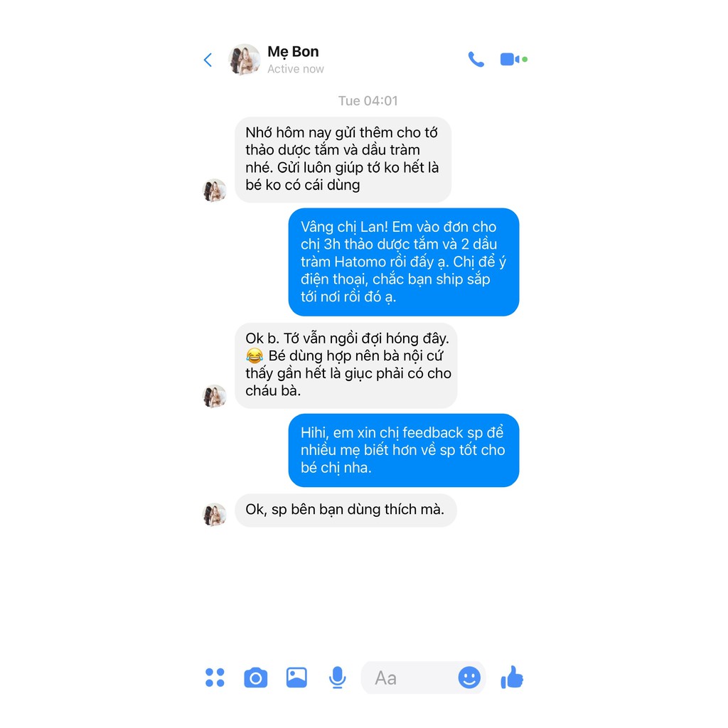Start a voice call with Mẹ Bon
The height and width of the screenshot is (728, 728).
(x=476, y=60)
